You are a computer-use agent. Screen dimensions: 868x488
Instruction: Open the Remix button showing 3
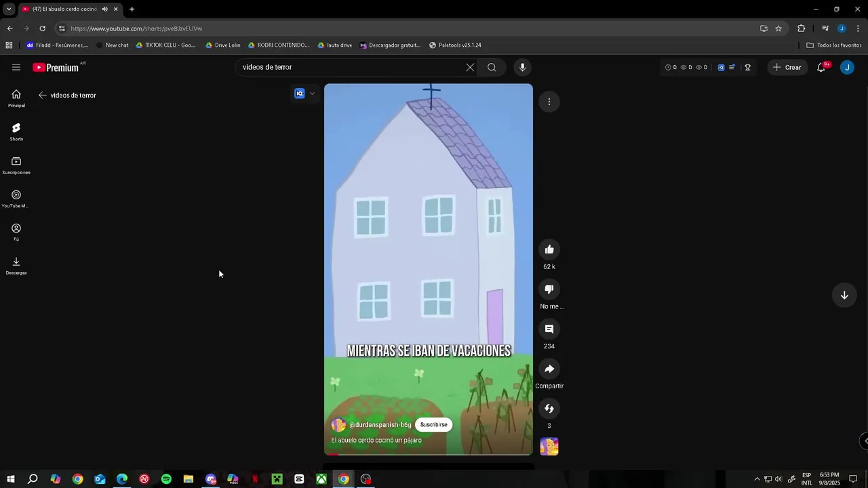coord(549,409)
